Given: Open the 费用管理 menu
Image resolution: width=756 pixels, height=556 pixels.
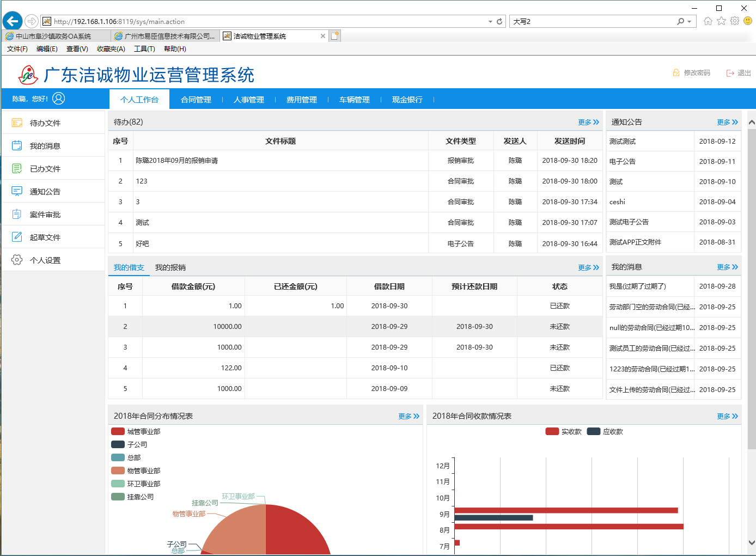Looking at the screenshot, I should (x=302, y=100).
